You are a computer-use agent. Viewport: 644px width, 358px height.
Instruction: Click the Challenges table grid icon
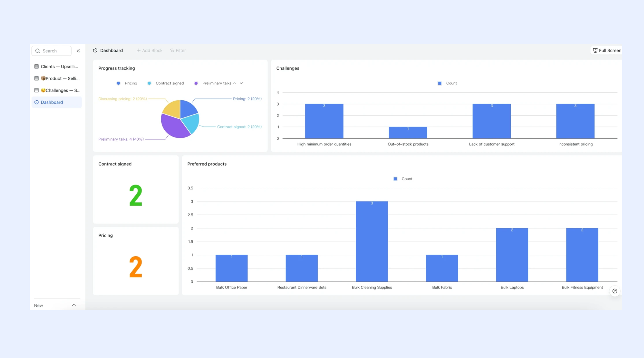tap(36, 90)
